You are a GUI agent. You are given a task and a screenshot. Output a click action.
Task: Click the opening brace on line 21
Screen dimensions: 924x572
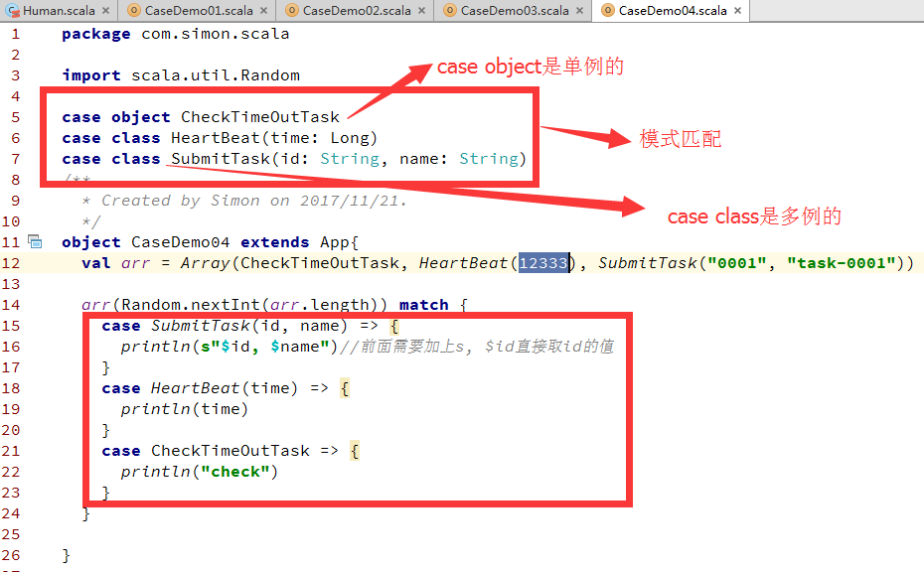(x=354, y=451)
